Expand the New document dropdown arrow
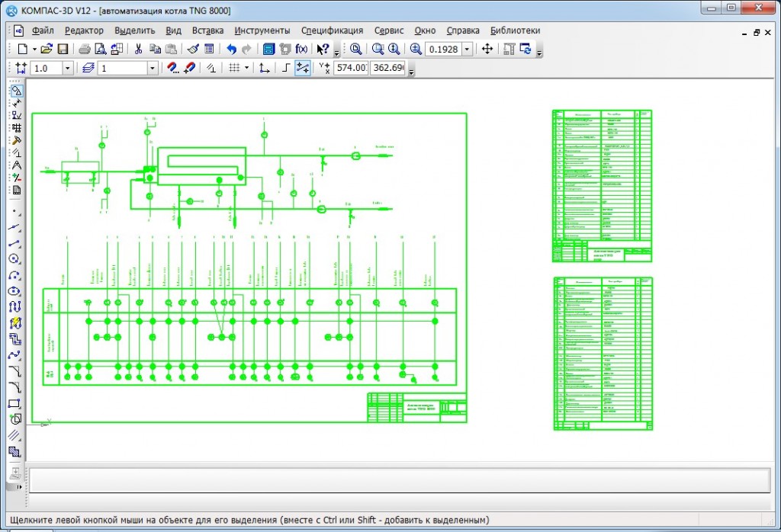Screen dimensions: 781x532 [34, 49]
